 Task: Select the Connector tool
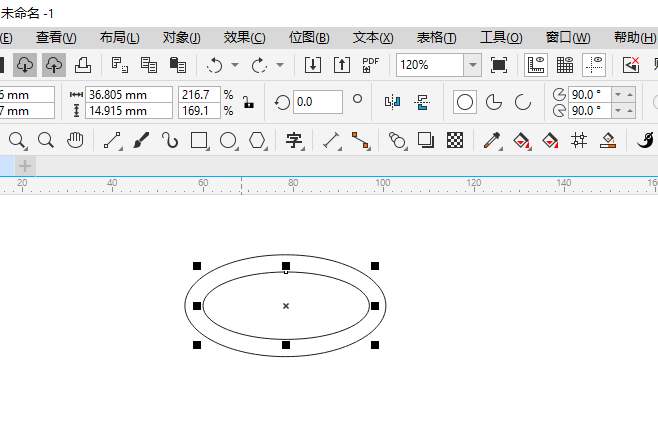[x=360, y=141]
